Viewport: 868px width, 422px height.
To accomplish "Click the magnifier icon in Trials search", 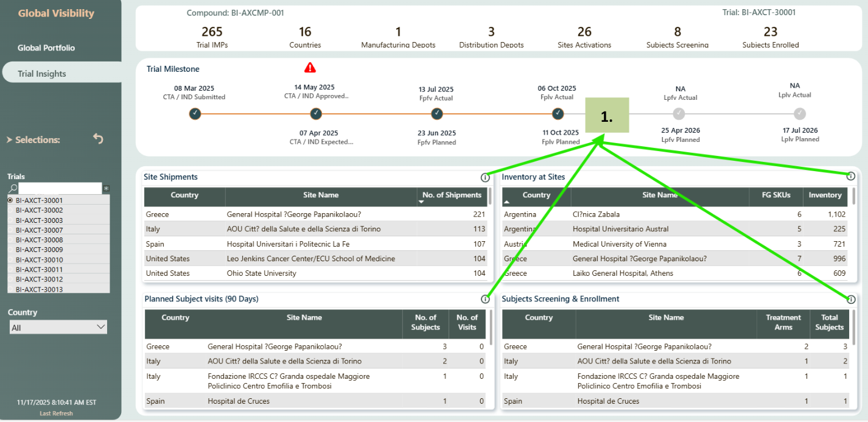I will 13,189.
